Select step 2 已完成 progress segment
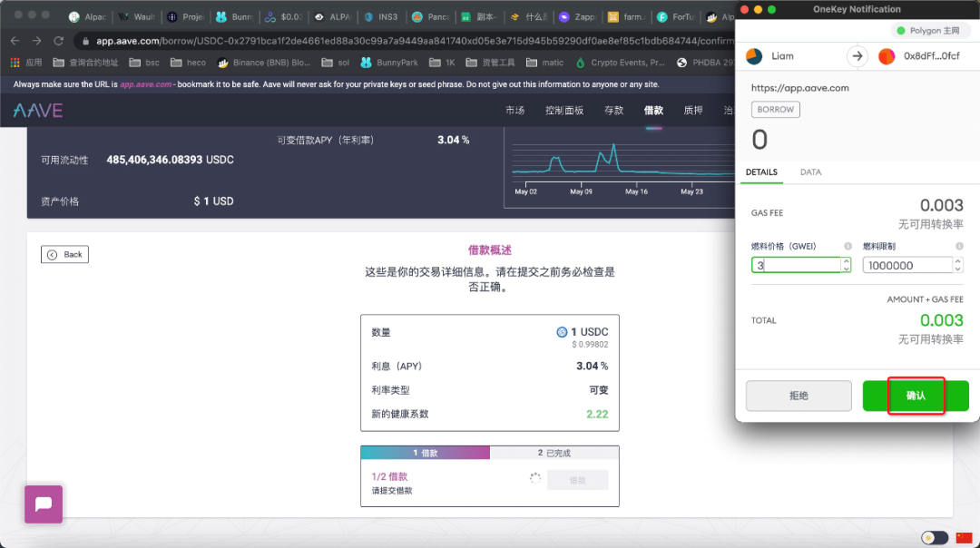980x548 pixels. coord(554,453)
